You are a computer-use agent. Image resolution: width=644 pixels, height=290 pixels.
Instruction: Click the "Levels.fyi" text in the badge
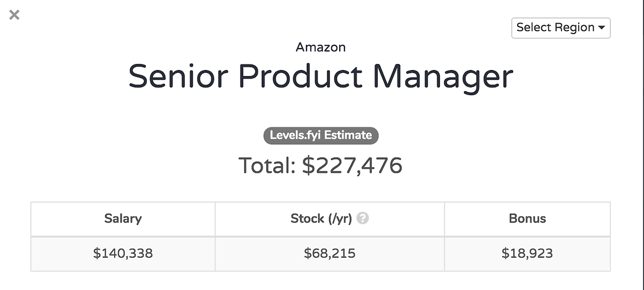(295, 135)
